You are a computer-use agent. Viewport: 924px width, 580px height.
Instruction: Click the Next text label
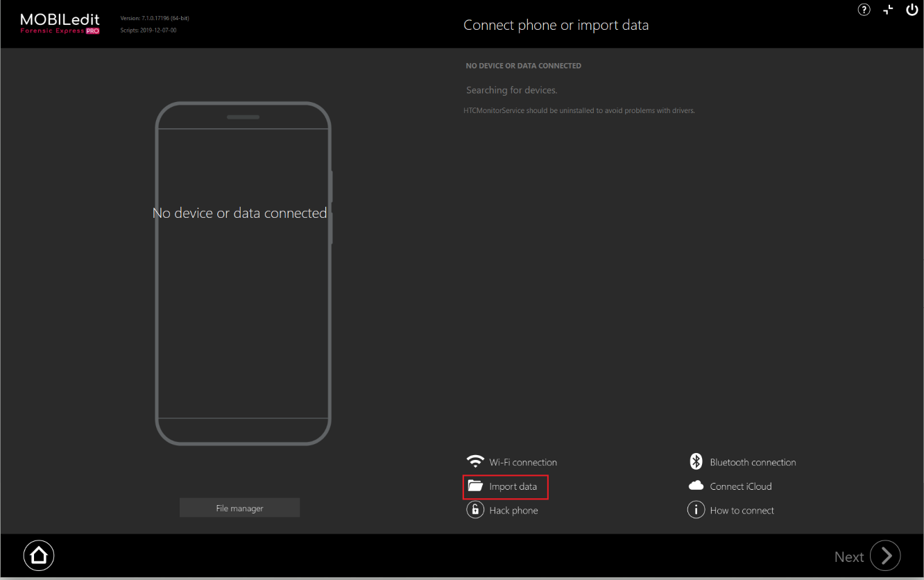[849, 557]
